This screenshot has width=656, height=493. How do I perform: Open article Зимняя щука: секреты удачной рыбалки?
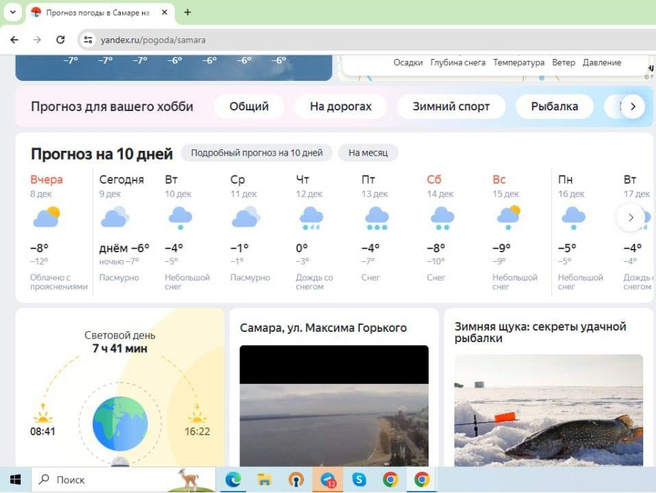[x=540, y=332]
